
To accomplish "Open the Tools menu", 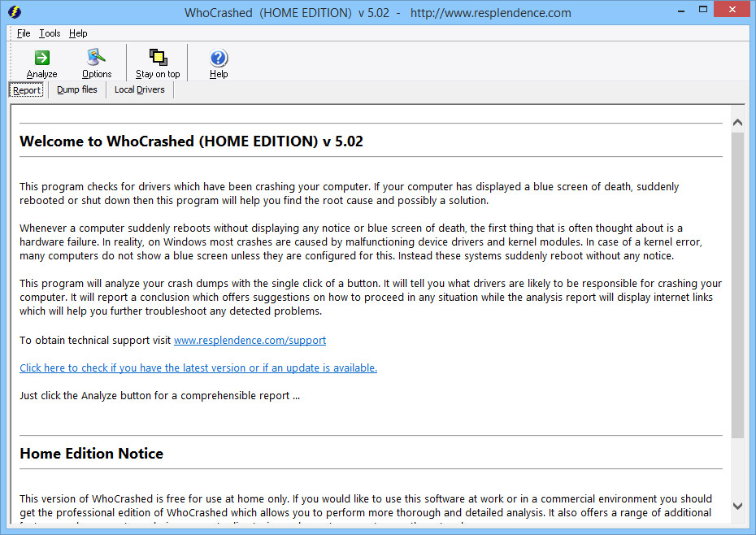I will (x=50, y=33).
